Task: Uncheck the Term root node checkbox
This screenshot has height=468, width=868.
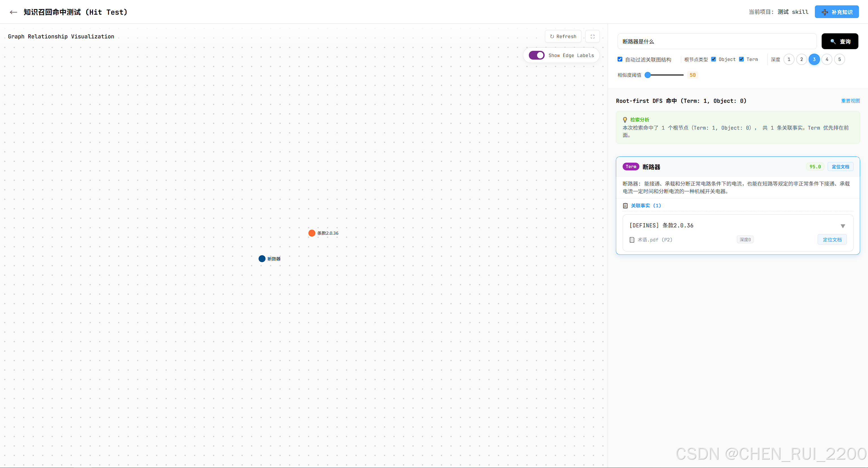Action: [741, 59]
